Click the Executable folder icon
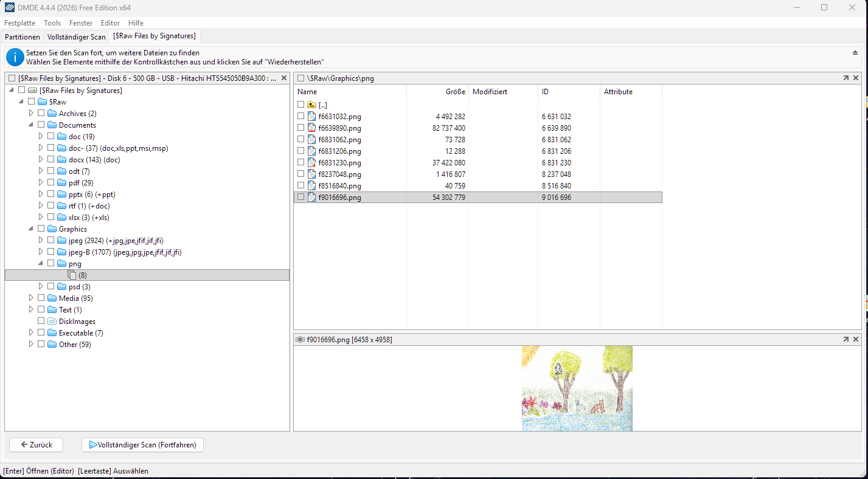 [52, 333]
